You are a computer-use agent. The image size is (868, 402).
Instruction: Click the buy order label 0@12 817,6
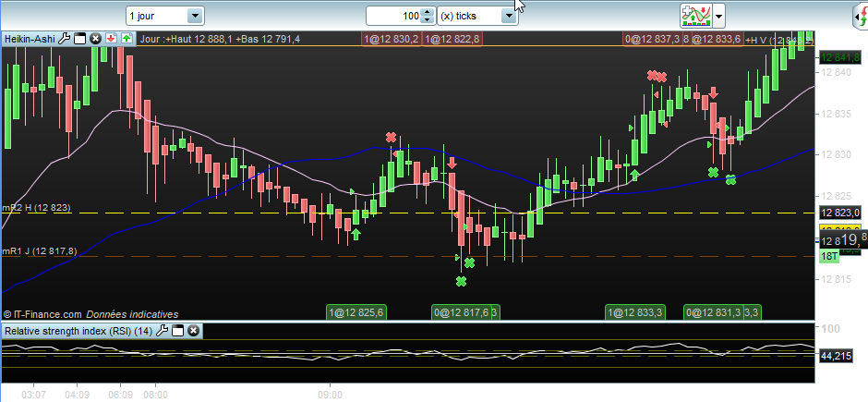click(463, 312)
